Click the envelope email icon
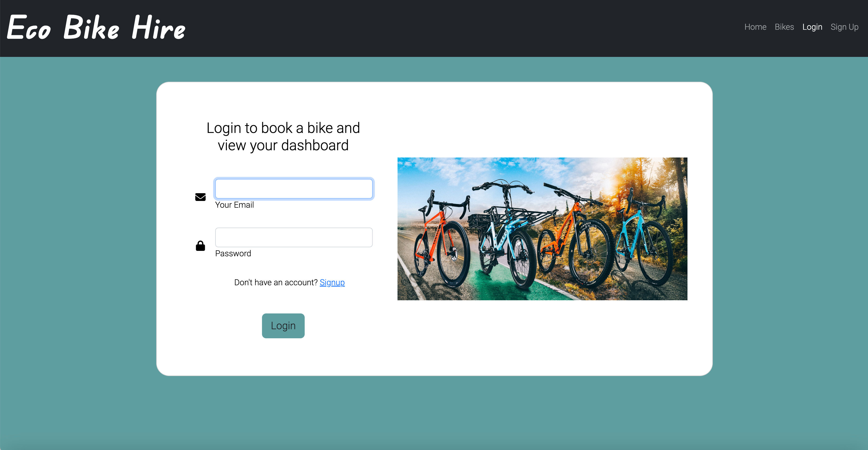The image size is (868, 450). tap(200, 197)
